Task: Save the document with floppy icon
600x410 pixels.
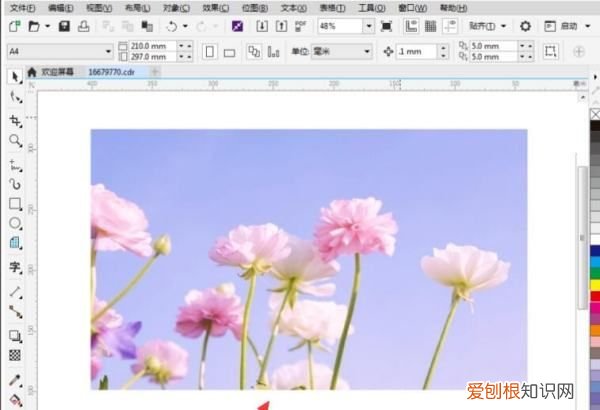Action: point(64,26)
